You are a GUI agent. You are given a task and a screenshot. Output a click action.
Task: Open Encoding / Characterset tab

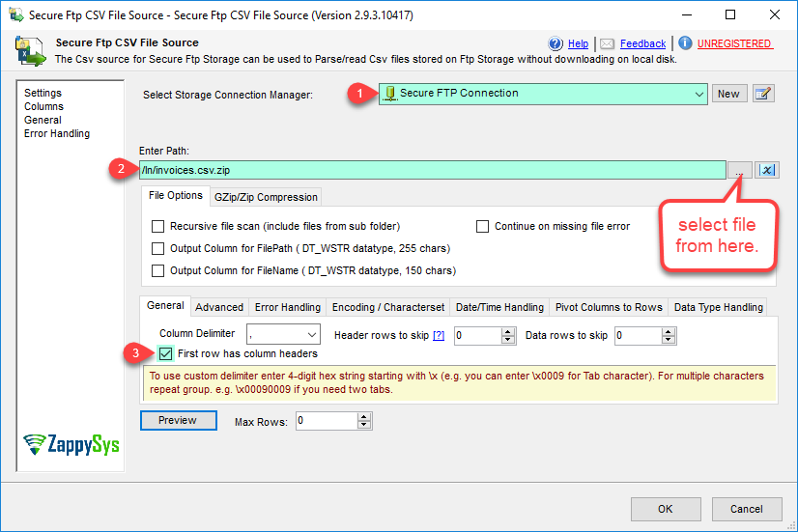(388, 307)
